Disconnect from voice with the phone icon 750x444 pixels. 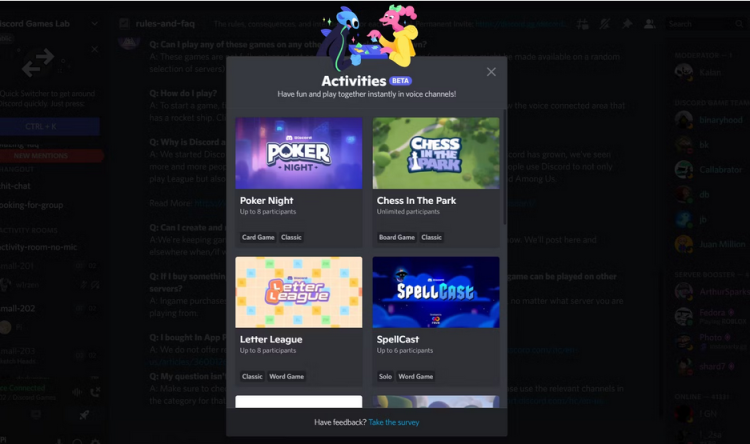95,392
